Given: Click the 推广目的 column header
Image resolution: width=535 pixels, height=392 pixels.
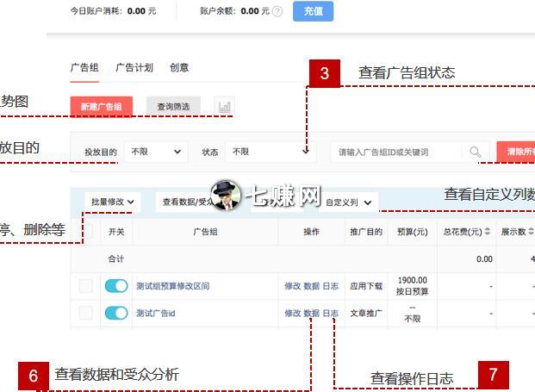Looking at the screenshot, I should (x=366, y=232).
